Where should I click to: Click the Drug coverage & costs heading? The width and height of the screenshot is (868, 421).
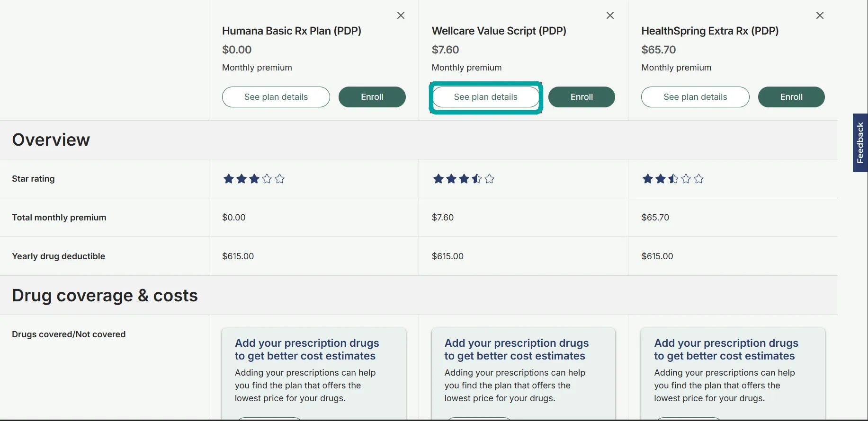tap(105, 296)
